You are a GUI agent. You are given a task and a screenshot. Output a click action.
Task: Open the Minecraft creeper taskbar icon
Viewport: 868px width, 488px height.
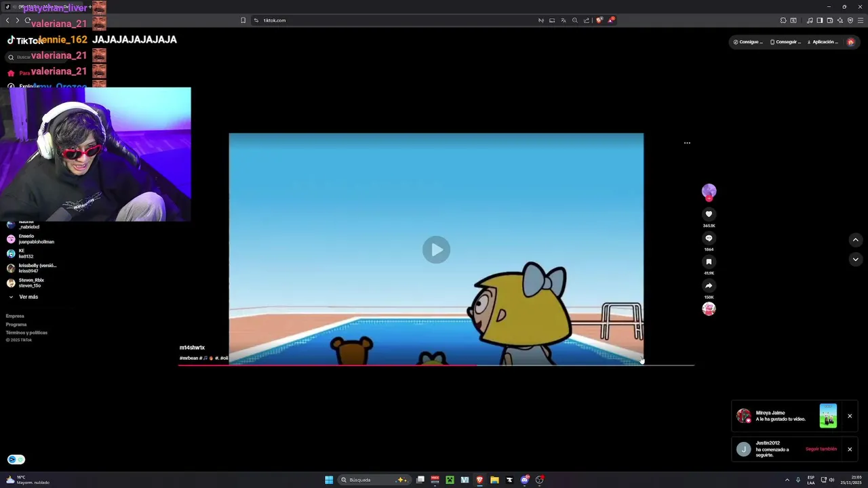pyautogui.click(x=450, y=480)
